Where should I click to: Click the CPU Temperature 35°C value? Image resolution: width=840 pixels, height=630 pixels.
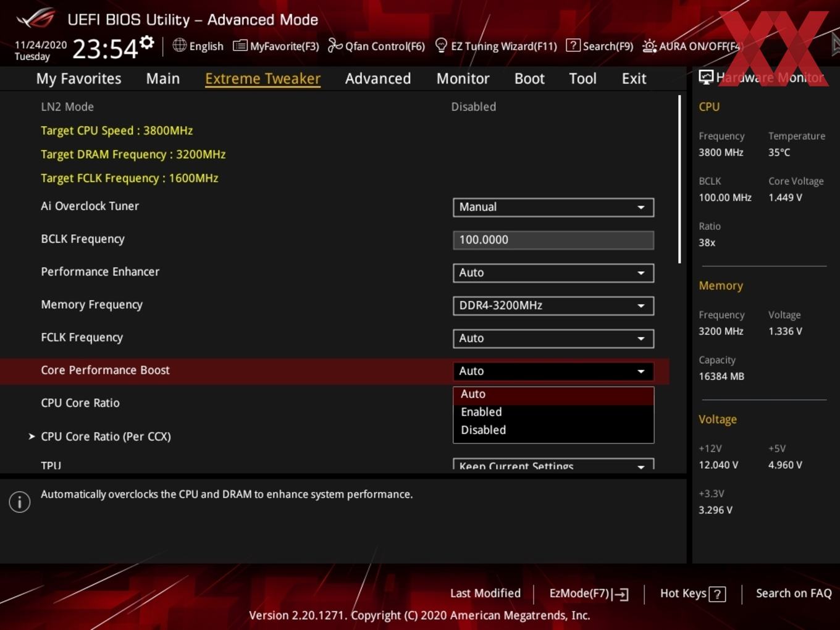point(779,153)
